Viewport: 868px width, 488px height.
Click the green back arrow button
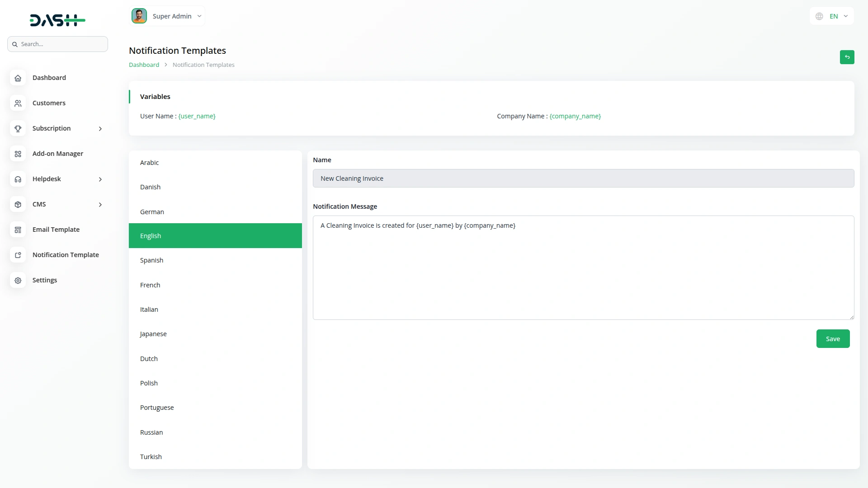tap(847, 57)
